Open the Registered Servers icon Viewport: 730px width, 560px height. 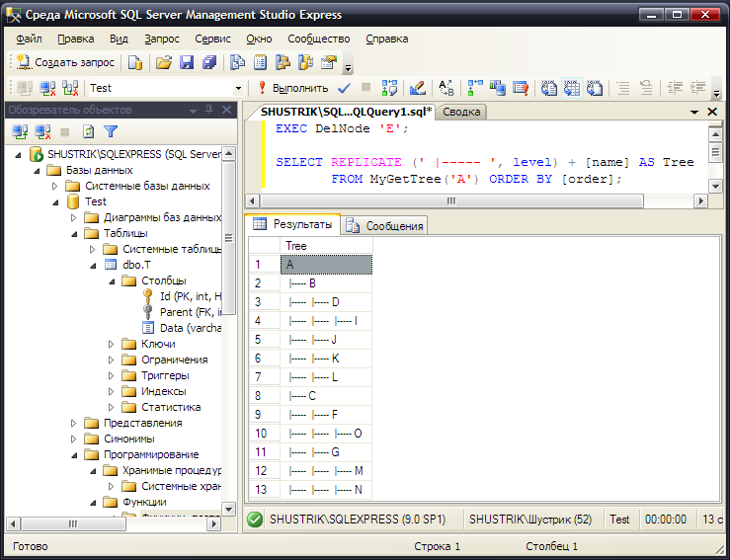click(238, 62)
